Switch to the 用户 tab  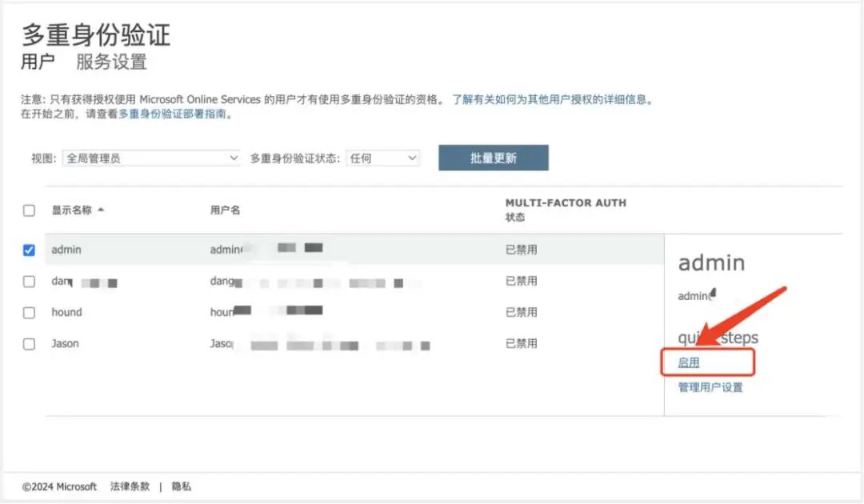[38, 62]
